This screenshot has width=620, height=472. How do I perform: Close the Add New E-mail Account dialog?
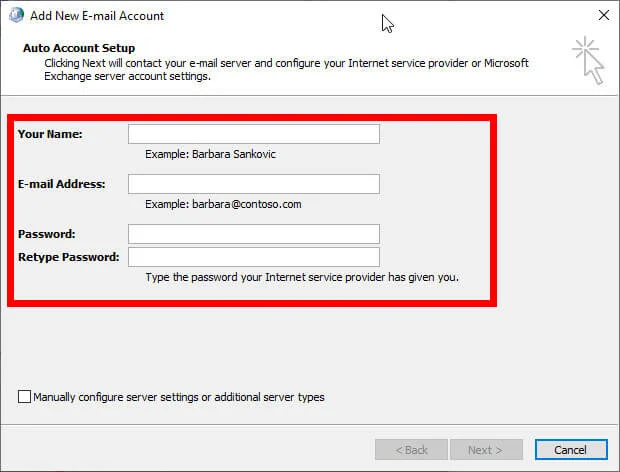pyautogui.click(x=604, y=15)
